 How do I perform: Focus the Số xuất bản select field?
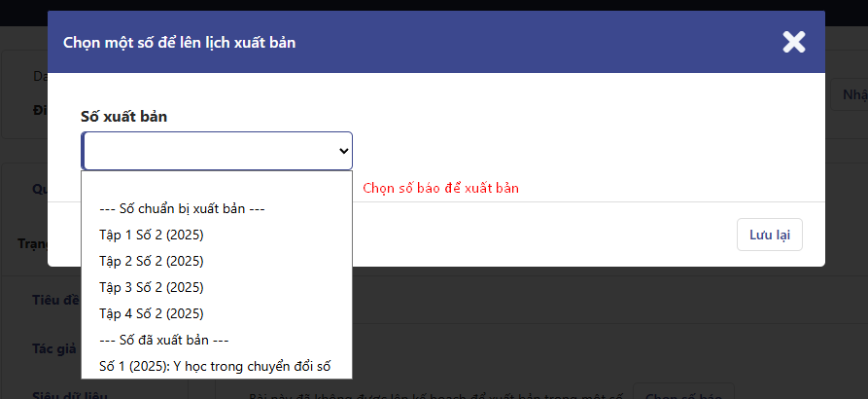(217, 151)
